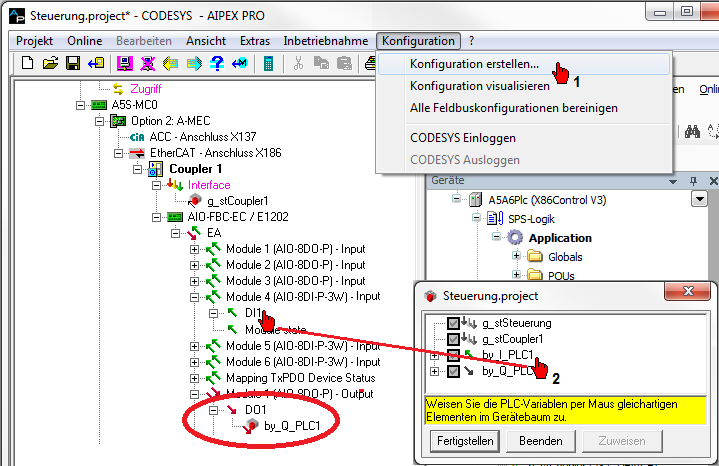Choose Alle Feldbuskonfigurationen bereinigen

tap(524, 108)
